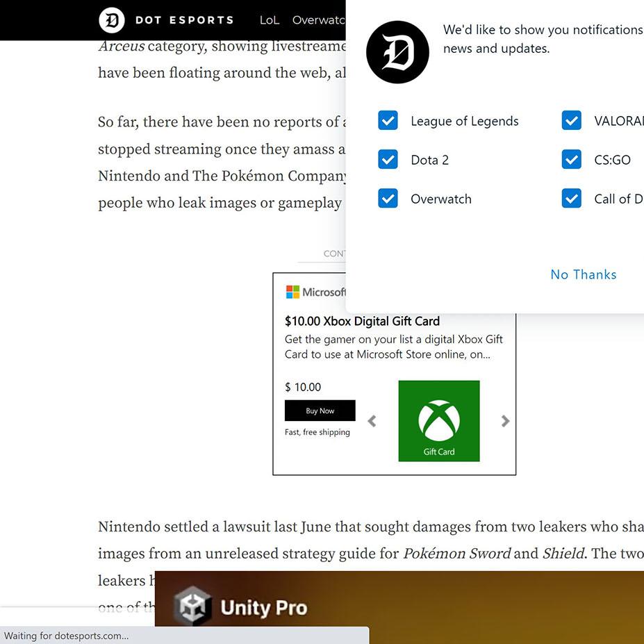Click the Overwatch label in the notification popup

[441, 199]
